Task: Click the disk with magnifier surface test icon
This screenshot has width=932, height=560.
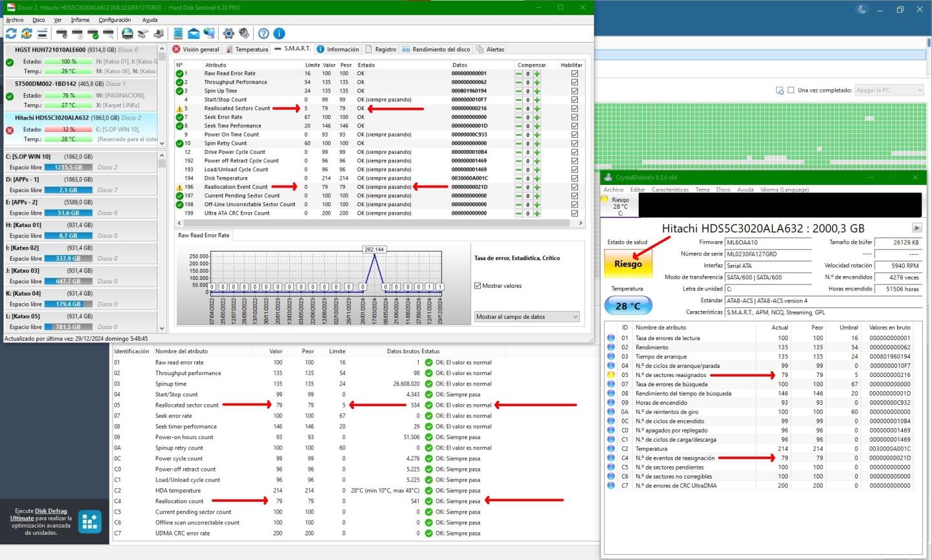Action: [108, 34]
